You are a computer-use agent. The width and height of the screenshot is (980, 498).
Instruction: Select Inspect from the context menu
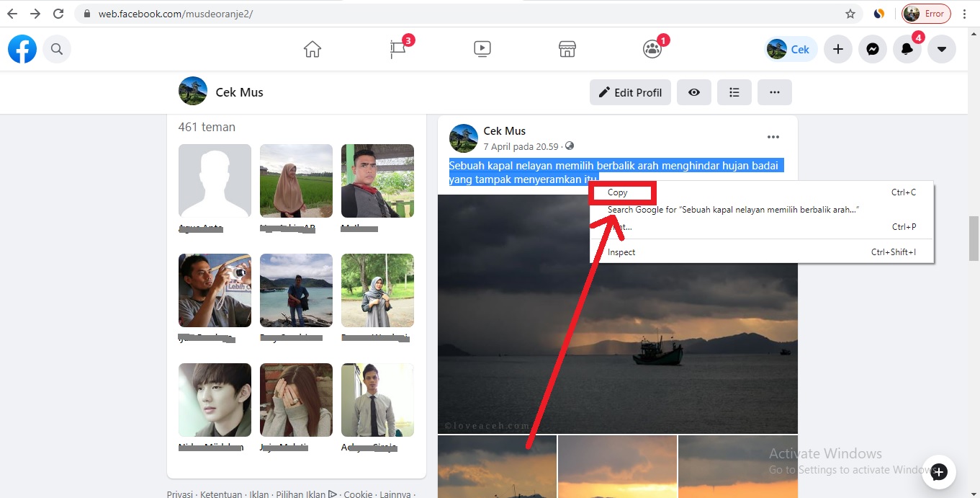tap(621, 252)
